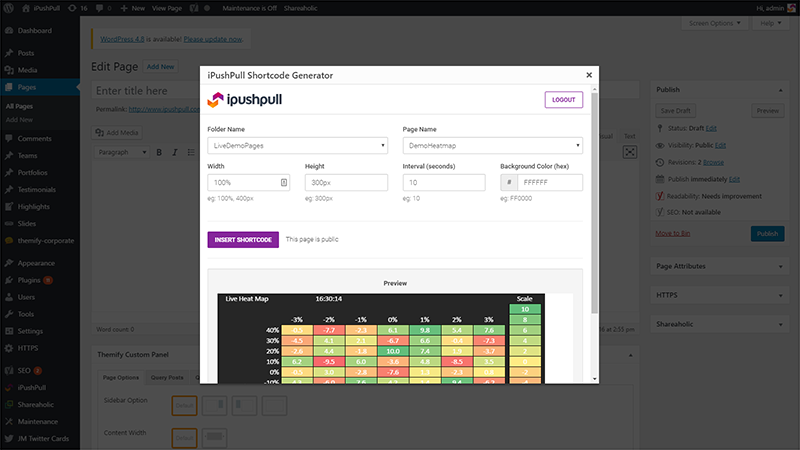This screenshot has height=450, width=800.
Task: Open the Page Name dropdown DemoHeatmap
Action: pos(492,145)
